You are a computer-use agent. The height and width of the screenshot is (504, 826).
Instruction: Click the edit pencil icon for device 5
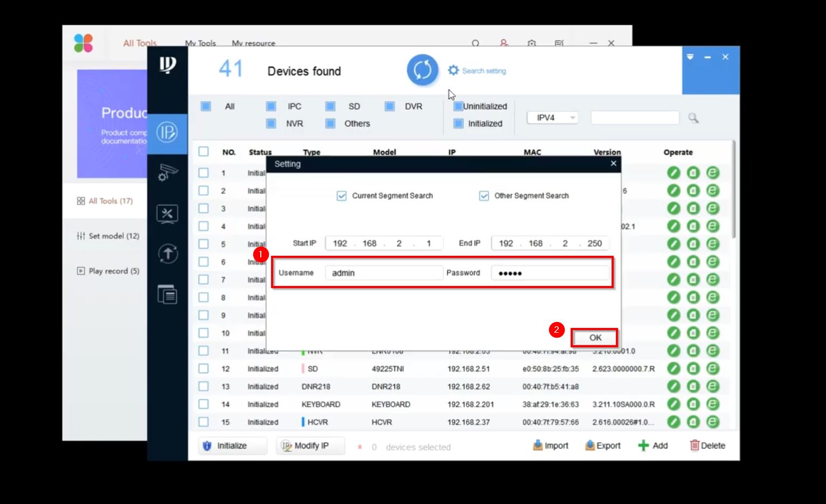coord(674,244)
